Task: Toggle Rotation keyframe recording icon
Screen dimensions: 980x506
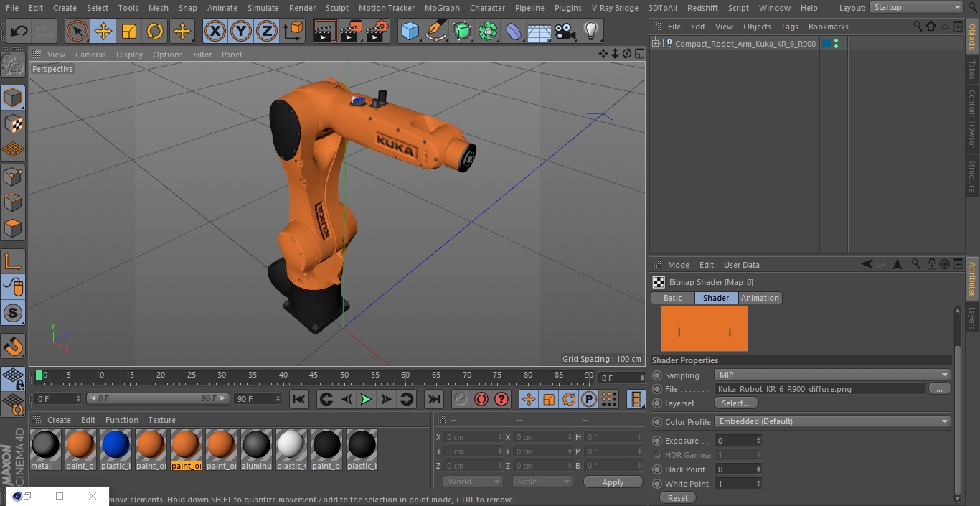Action: tap(569, 399)
